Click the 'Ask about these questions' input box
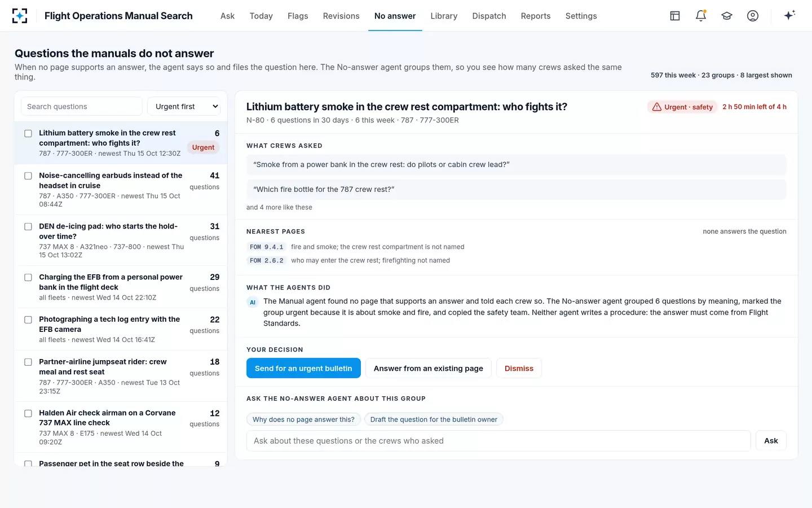Viewport: 812px width, 508px height. pyautogui.click(x=498, y=441)
